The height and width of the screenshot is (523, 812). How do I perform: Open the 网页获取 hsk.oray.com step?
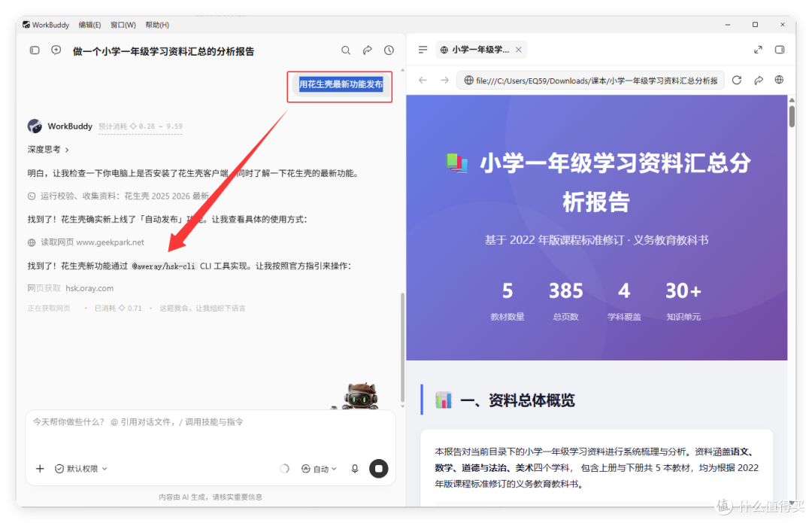(71, 288)
